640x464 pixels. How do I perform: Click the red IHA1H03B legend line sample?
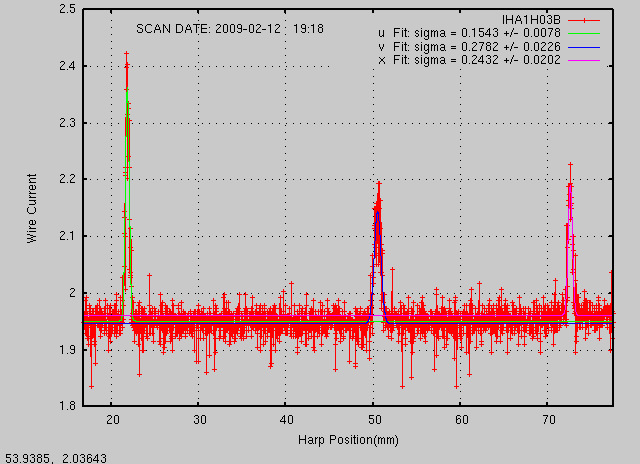tap(584, 20)
